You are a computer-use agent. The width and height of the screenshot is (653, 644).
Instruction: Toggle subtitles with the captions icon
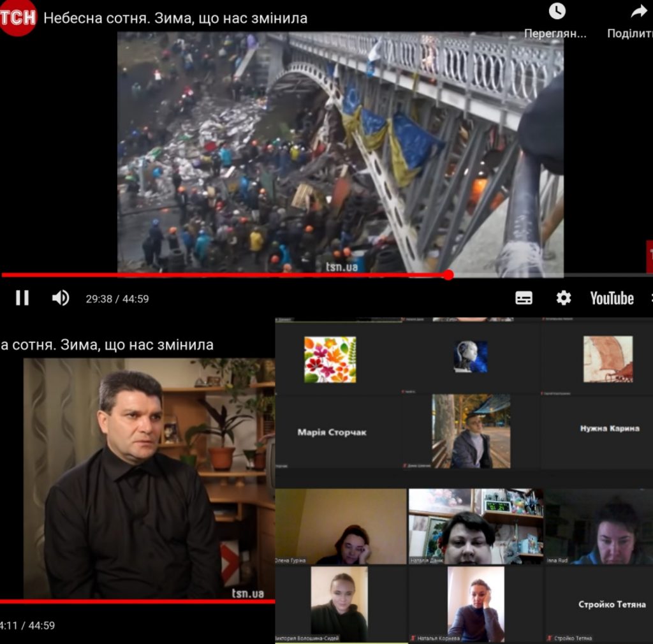pos(524,298)
